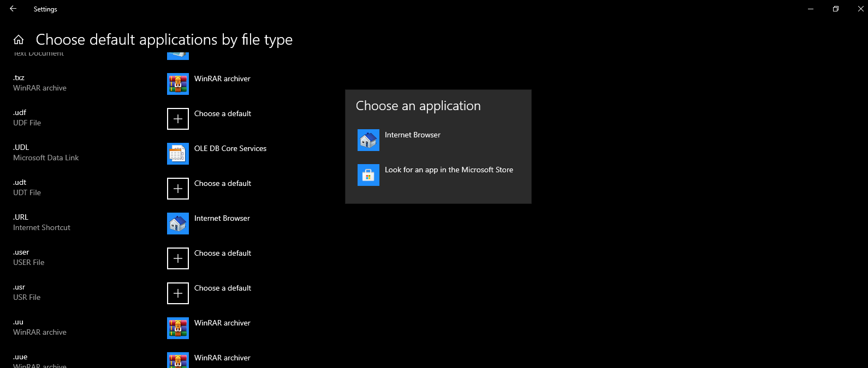Click Internet Browser icon in popup
This screenshot has height=368, width=868.
click(x=368, y=140)
